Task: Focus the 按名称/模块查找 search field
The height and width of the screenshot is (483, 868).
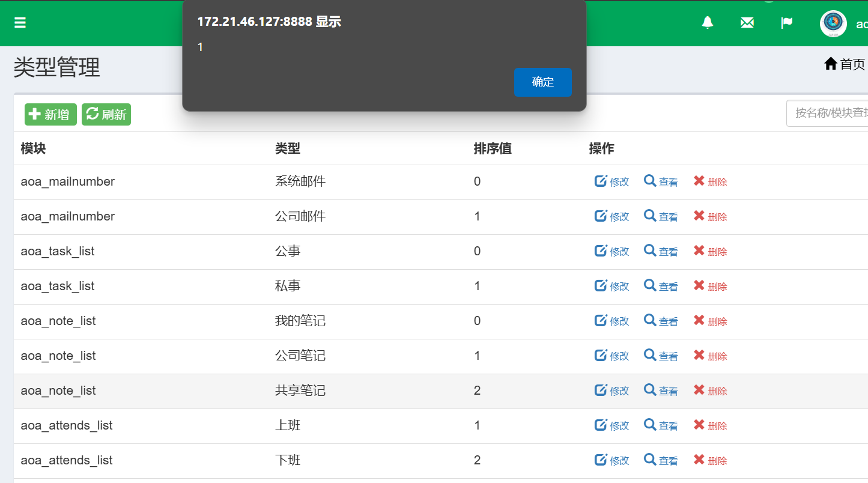Action: click(x=827, y=113)
